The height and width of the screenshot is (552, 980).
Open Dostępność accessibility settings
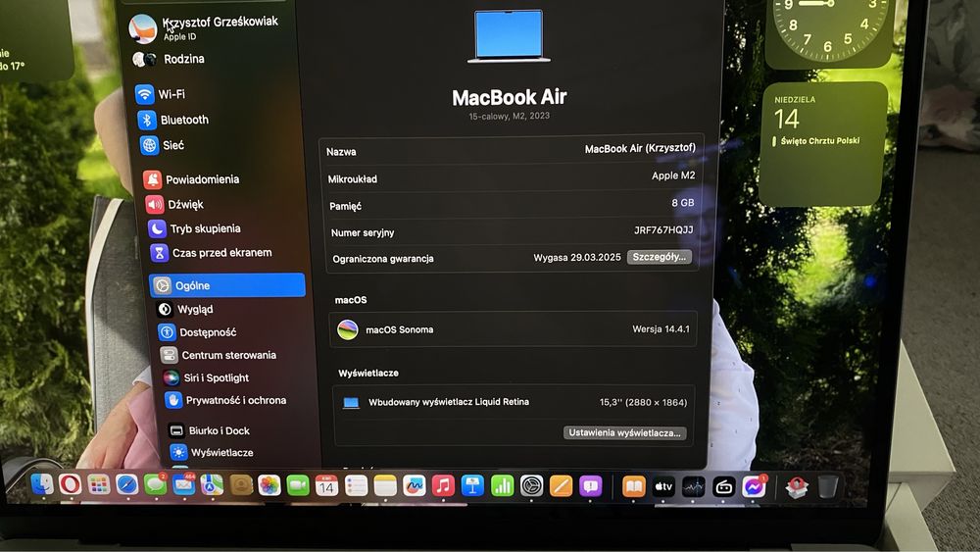pos(198,332)
